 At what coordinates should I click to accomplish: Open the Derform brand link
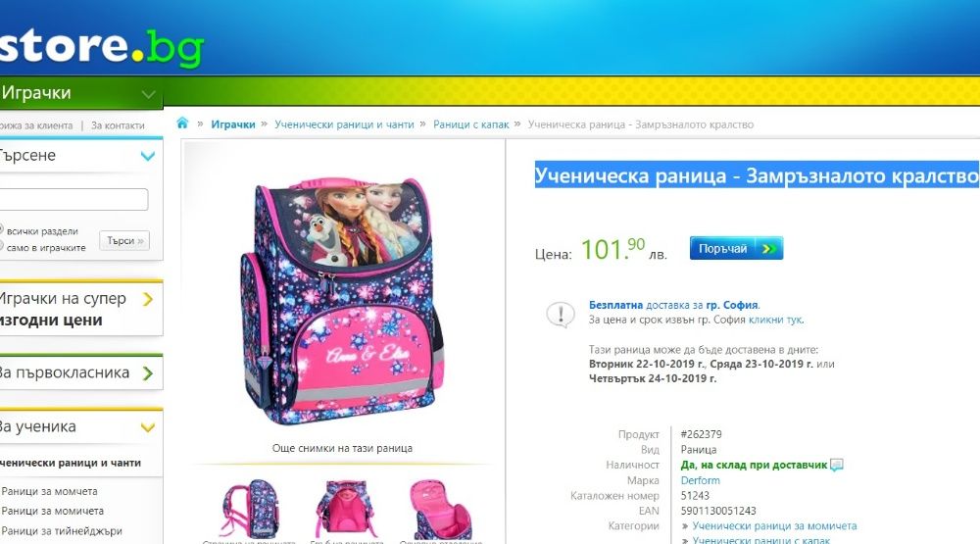pos(700,480)
